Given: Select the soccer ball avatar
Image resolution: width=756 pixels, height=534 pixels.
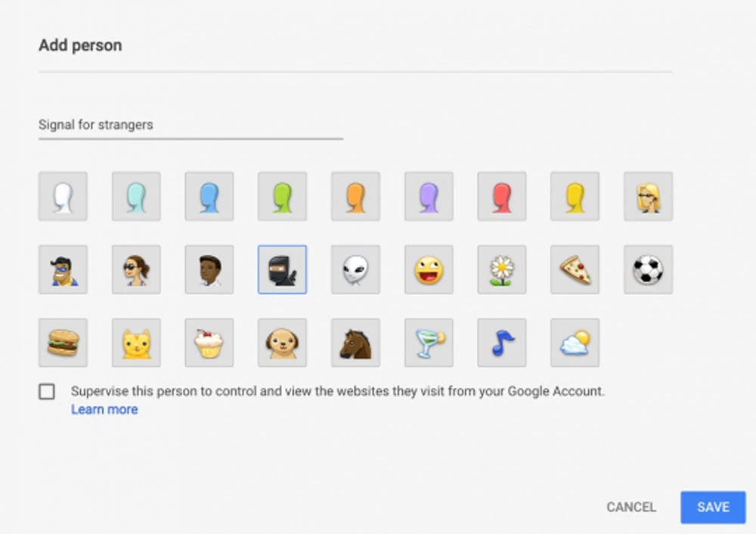Looking at the screenshot, I should pos(648,269).
